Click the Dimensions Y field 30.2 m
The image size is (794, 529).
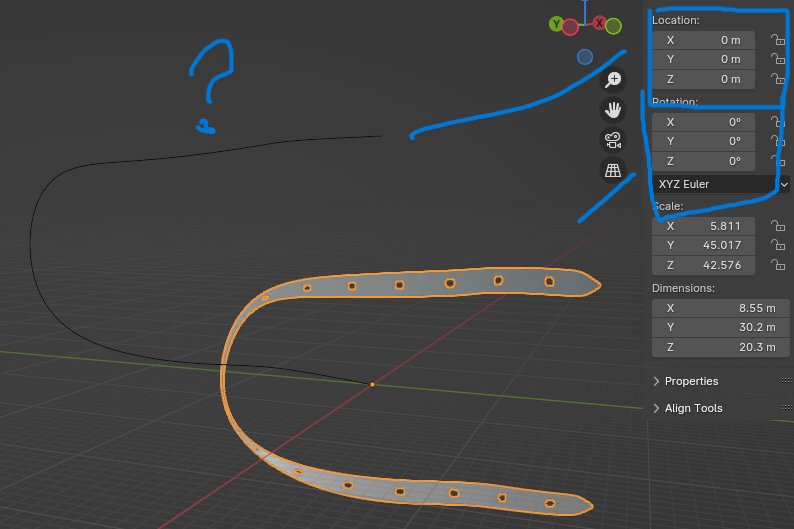click(721, 327)
